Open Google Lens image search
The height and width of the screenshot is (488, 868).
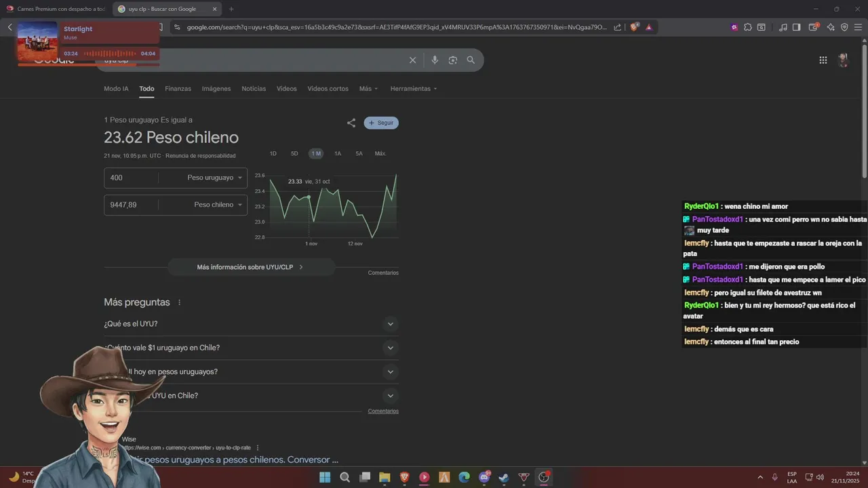(x=452, y=60)
